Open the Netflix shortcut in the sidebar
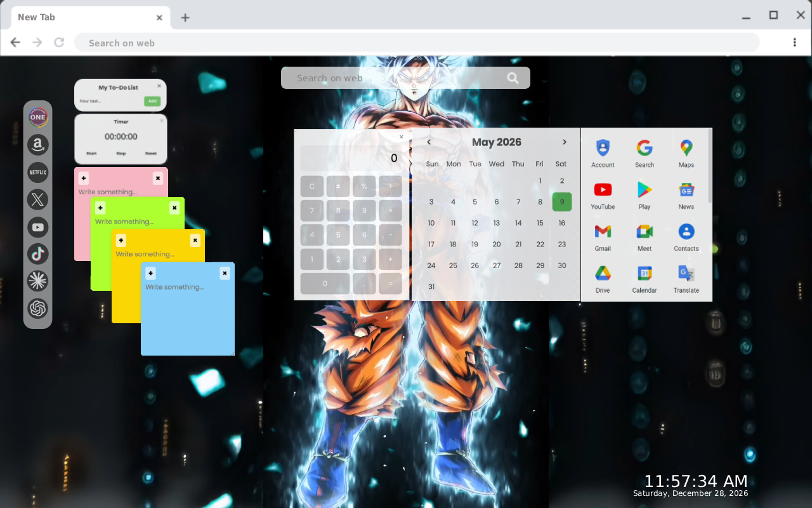812x508 pixels. click(37, 172)
